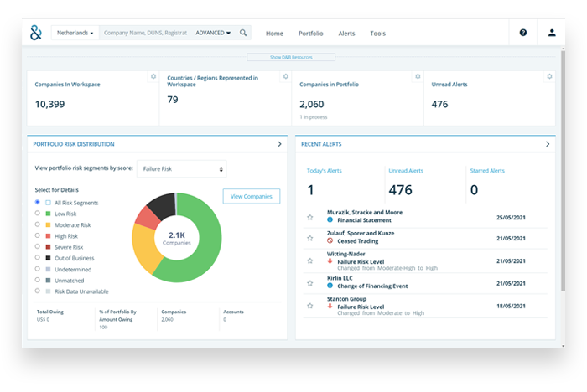Star the Murazik, Stracke and Moore alert
The width and height of the screenshot is (587, 392).
[310, 217]
